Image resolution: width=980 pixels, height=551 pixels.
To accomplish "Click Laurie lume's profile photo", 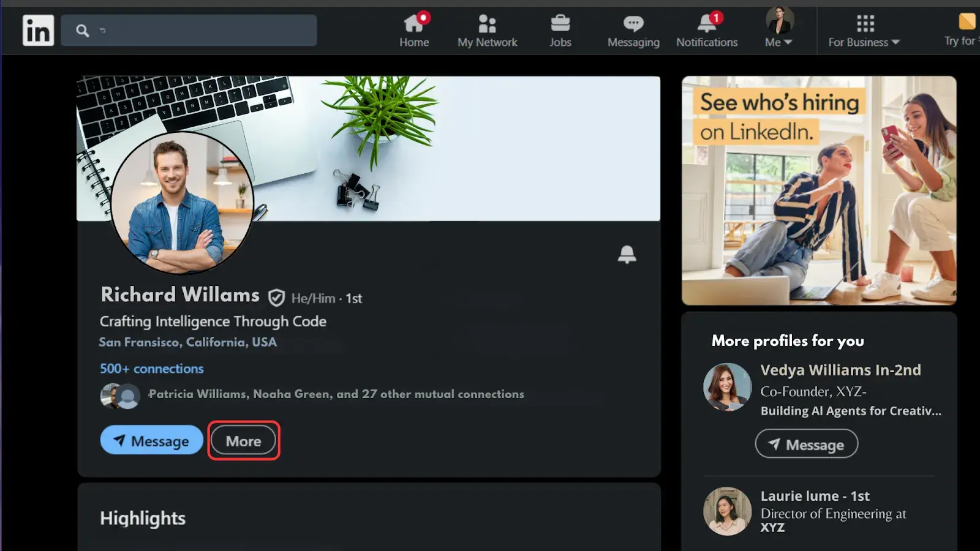I will click(727, 511).
